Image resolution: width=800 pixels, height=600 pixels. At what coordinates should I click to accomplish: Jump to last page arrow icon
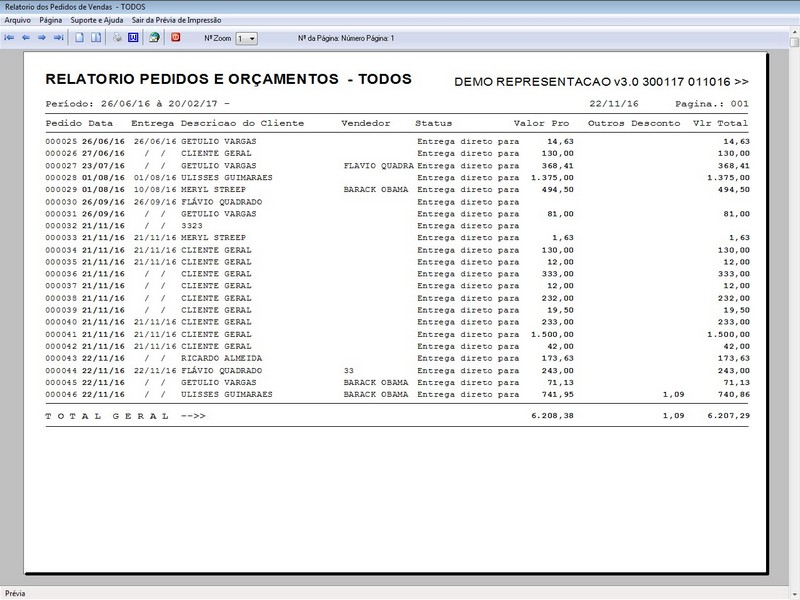[x=58, y=38]
